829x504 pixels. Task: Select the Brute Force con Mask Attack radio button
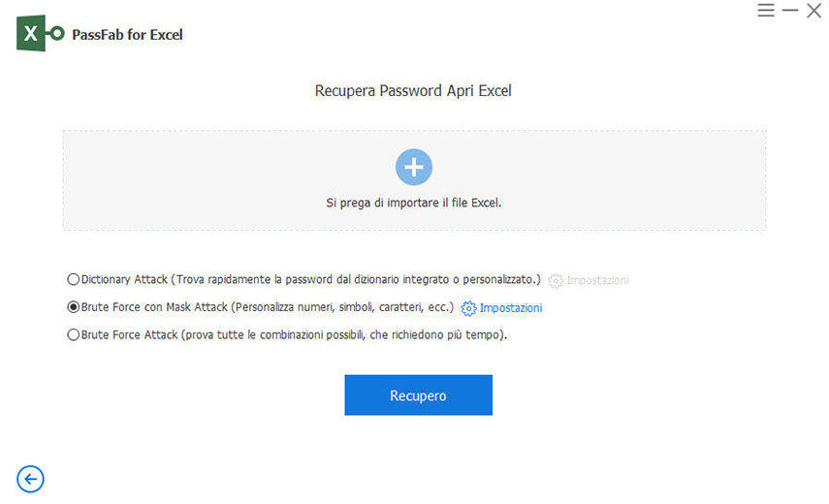74,307
